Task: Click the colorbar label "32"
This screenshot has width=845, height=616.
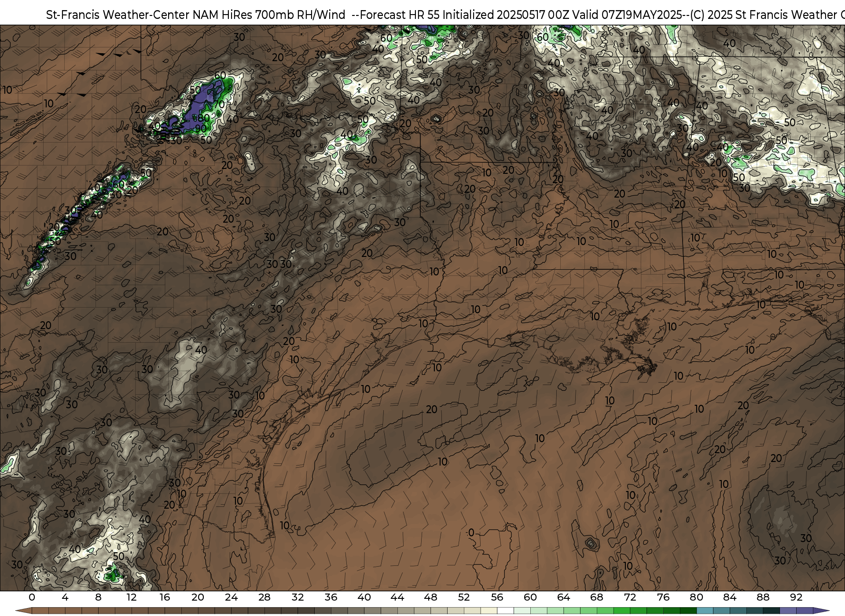Action: click(x=298, y=597)
